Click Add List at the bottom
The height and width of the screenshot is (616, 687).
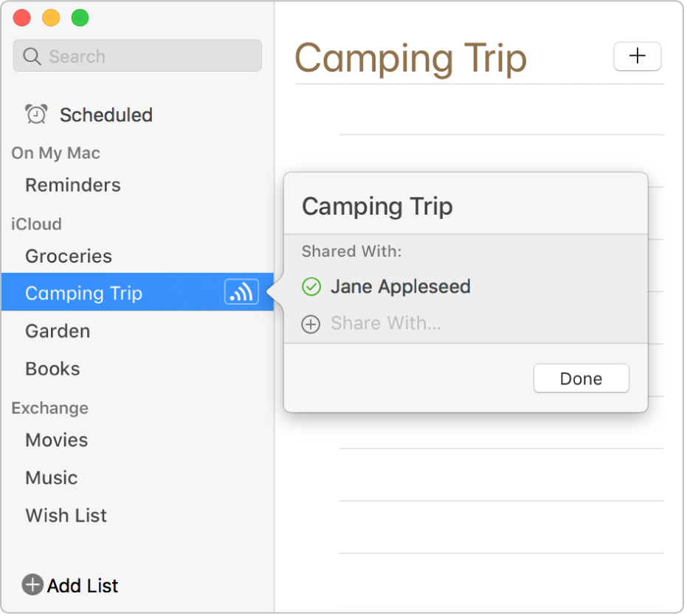[x=83, y=585]
